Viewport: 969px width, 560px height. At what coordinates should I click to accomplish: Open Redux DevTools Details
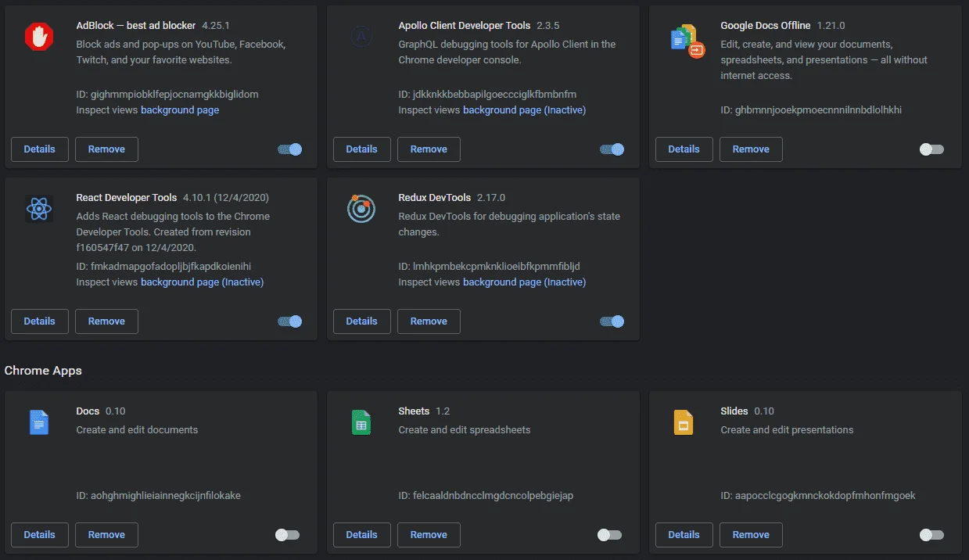click(362, 321)
